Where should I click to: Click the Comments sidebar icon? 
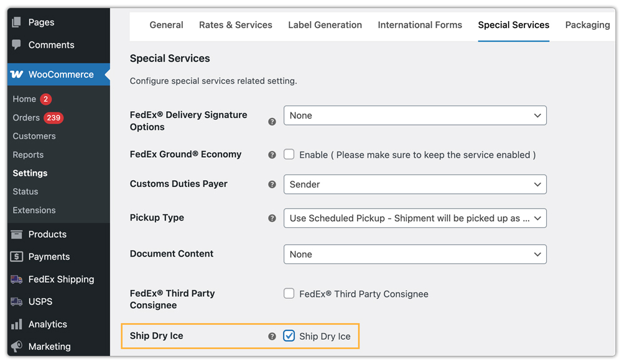15,45
